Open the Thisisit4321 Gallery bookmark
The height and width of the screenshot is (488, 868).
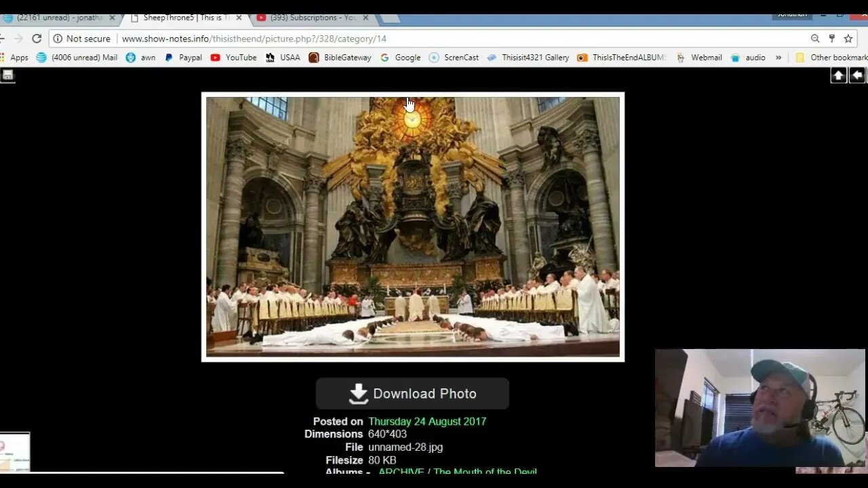pos(528,58)
